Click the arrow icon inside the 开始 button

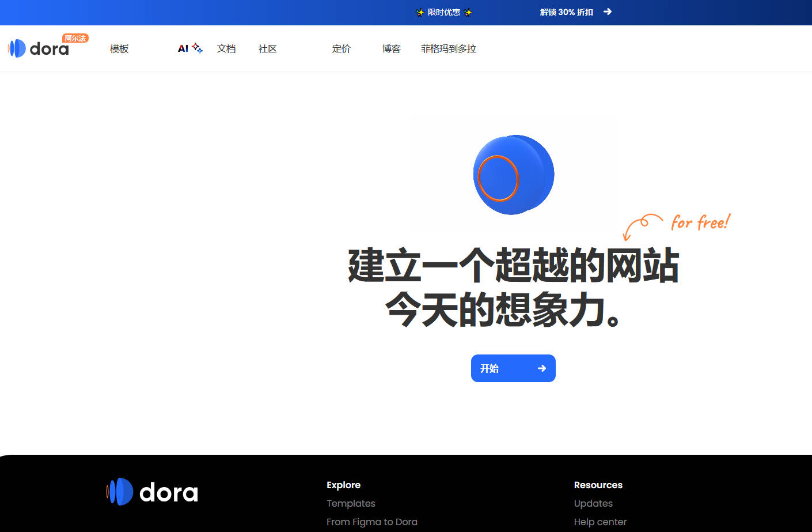[541, 368]
